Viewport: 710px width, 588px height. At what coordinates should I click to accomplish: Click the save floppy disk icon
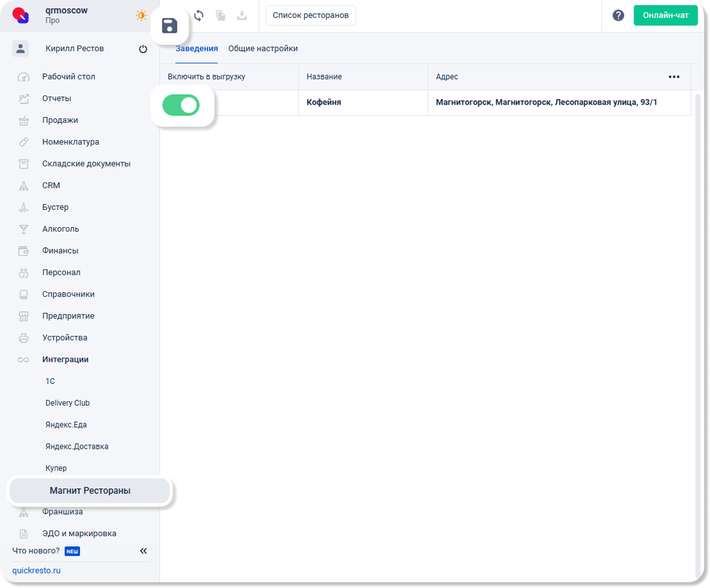pyautogui.click(x=170, y=26)
